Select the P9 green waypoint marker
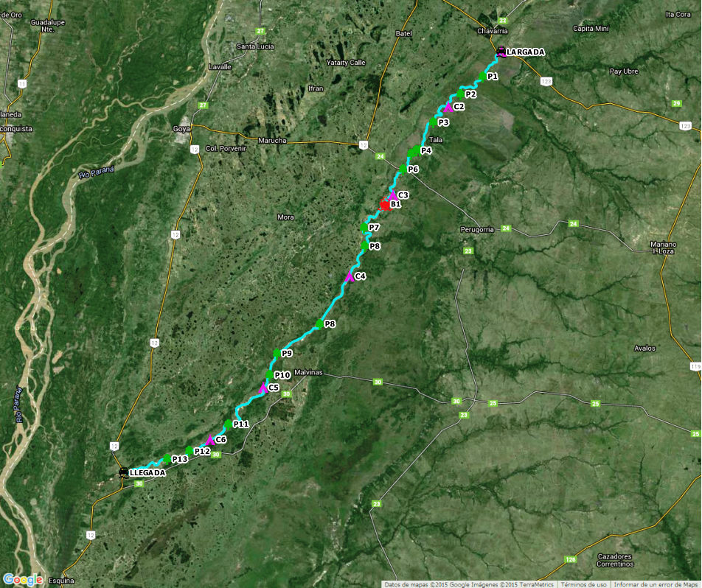This screenshot has width=702, height=588. click(277, 353)
